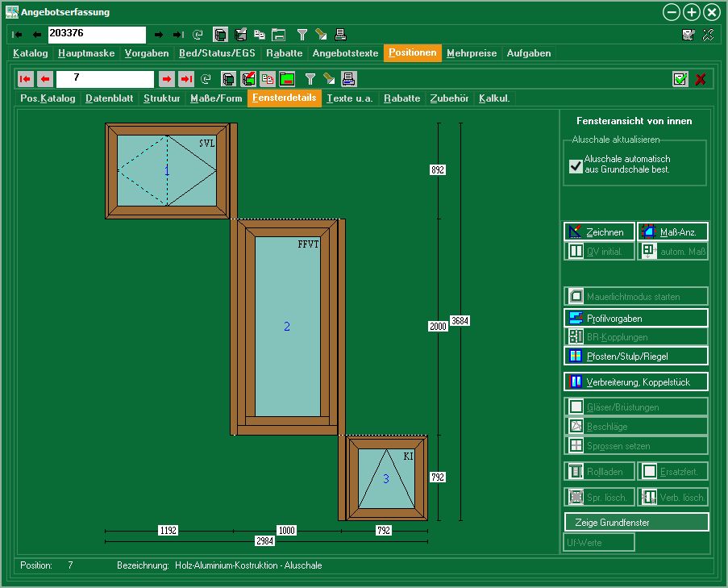Select the Struktur sub-tab
728x588 pixels.
pyautogui.click(x=161, y=98)
